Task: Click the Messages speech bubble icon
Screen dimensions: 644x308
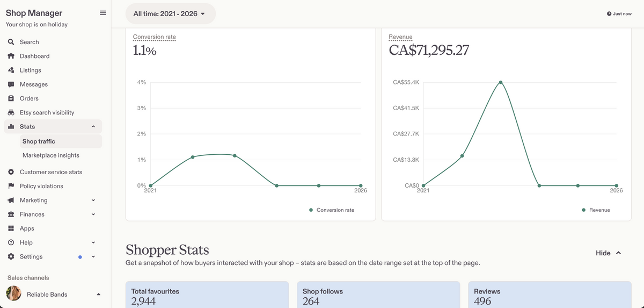Action: (x=11, y=84)
